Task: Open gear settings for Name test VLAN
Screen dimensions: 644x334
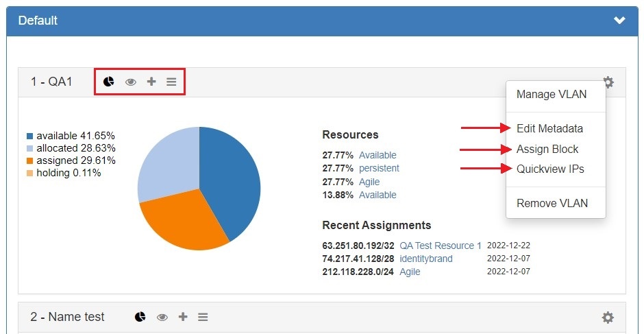Action: pyautogui.click(x=608, y=318)
